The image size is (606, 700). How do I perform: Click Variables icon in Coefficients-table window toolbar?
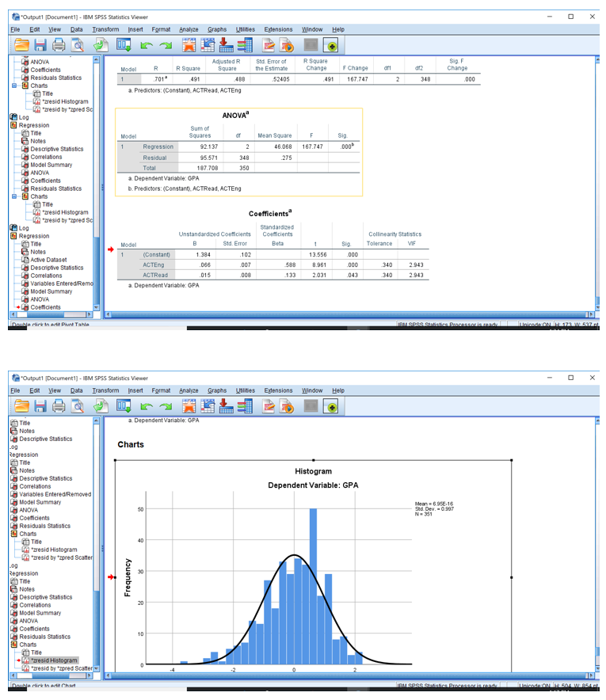click(245, 45)
